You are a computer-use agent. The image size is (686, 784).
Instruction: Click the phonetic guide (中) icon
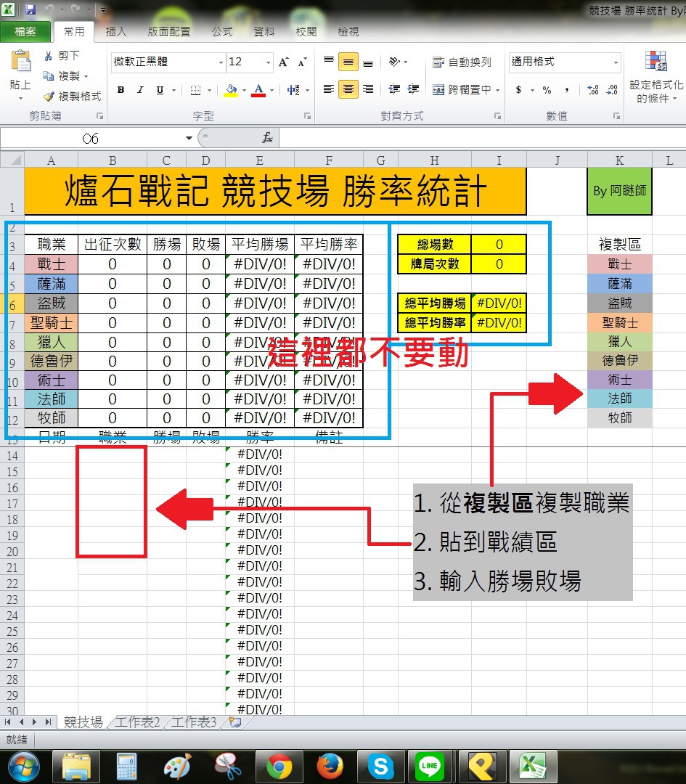click(293, 90)
